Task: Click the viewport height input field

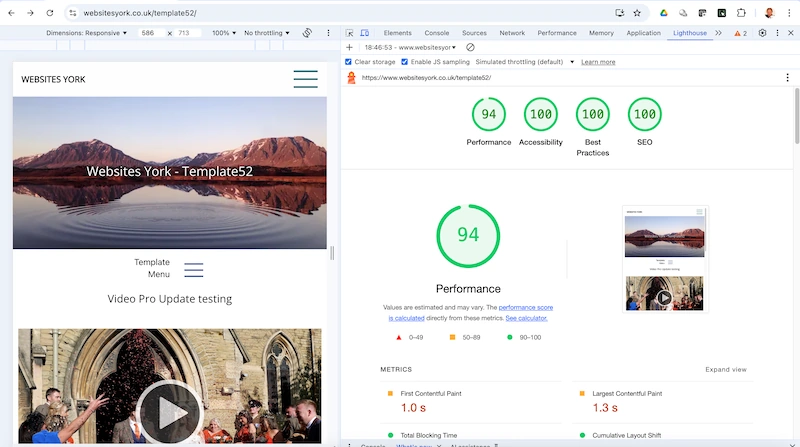Action: click(x=188, y=33)
